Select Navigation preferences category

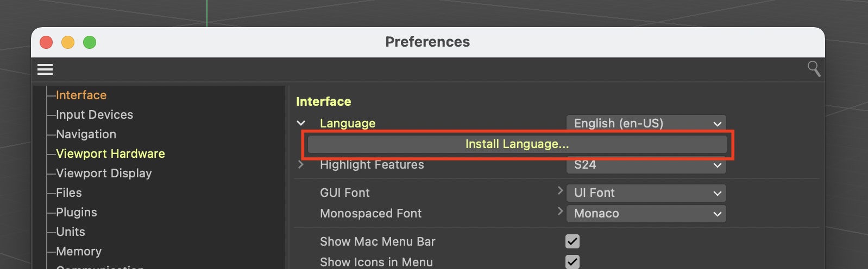tap(86, 134)
